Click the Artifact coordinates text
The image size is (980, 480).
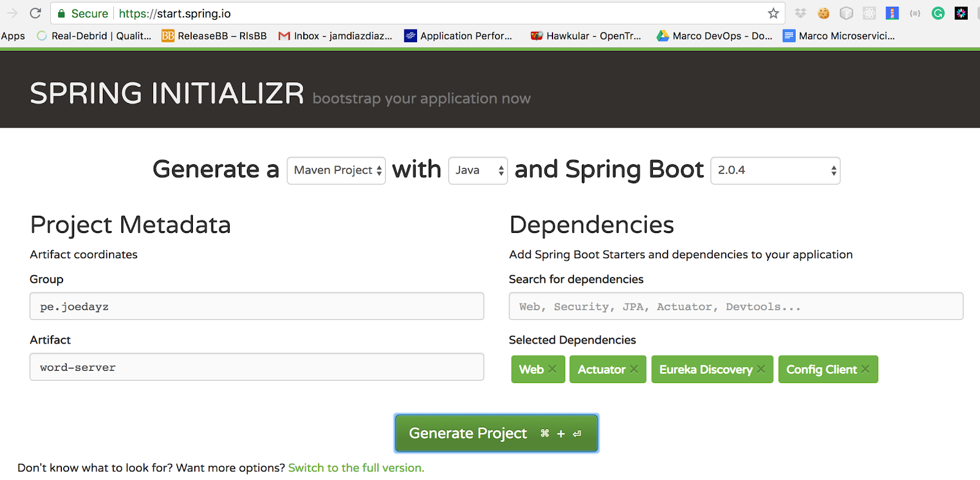click(84, 254)
